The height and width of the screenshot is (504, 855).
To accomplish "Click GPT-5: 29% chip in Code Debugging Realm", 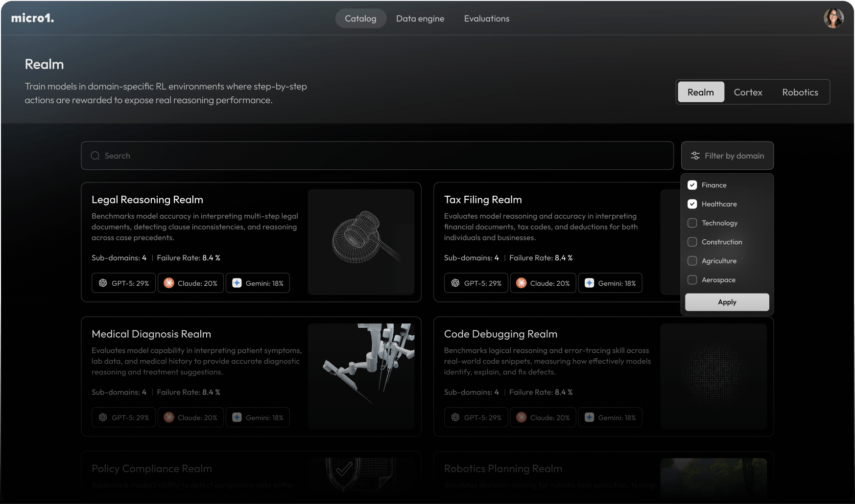I will (x=476, y=417).
